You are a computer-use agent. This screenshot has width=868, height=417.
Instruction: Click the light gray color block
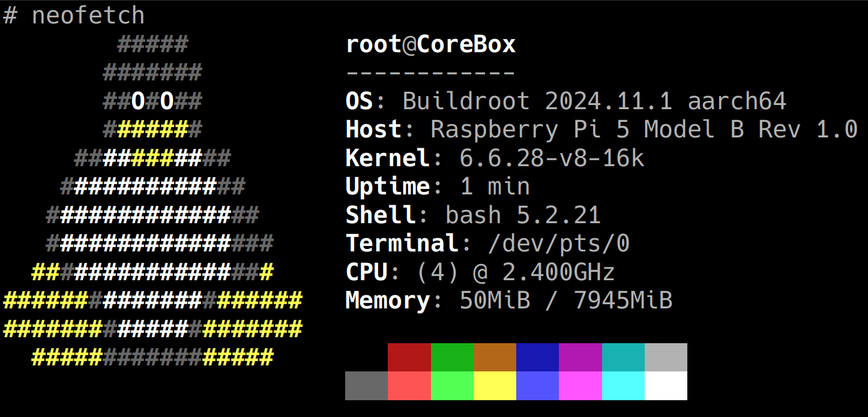coord(666,357)
